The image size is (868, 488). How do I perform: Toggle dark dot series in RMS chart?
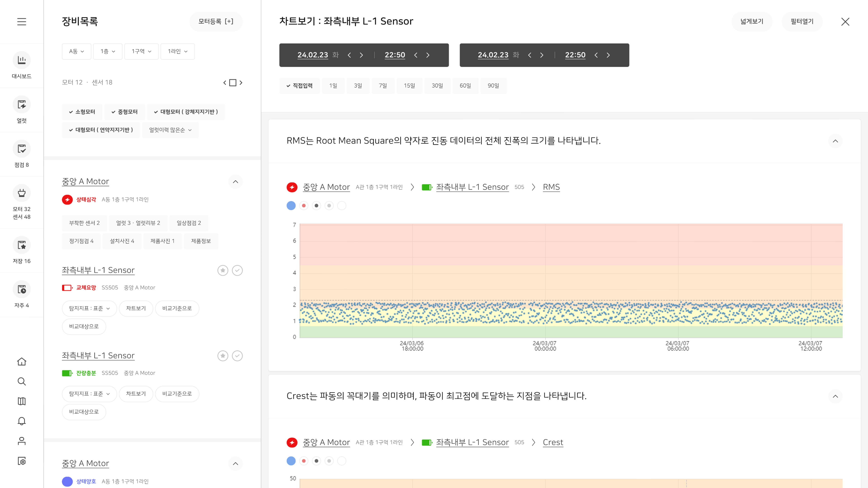point(316,205)
